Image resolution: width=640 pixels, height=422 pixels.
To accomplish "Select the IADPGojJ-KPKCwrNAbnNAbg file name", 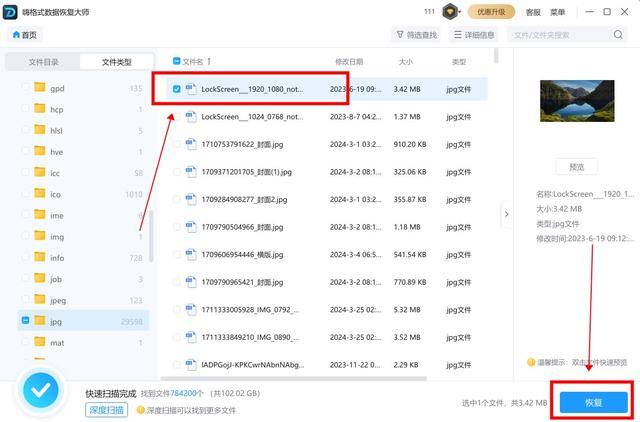I will (253, 365).
